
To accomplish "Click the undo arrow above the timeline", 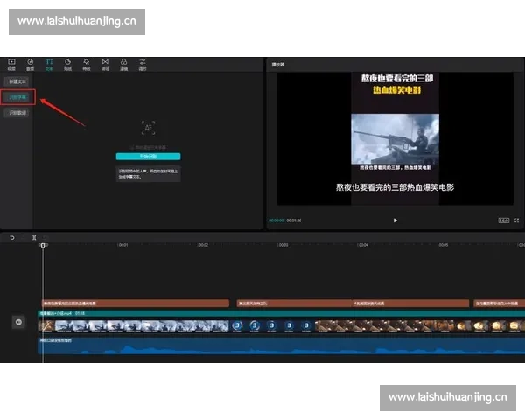I will click(11, 237).
